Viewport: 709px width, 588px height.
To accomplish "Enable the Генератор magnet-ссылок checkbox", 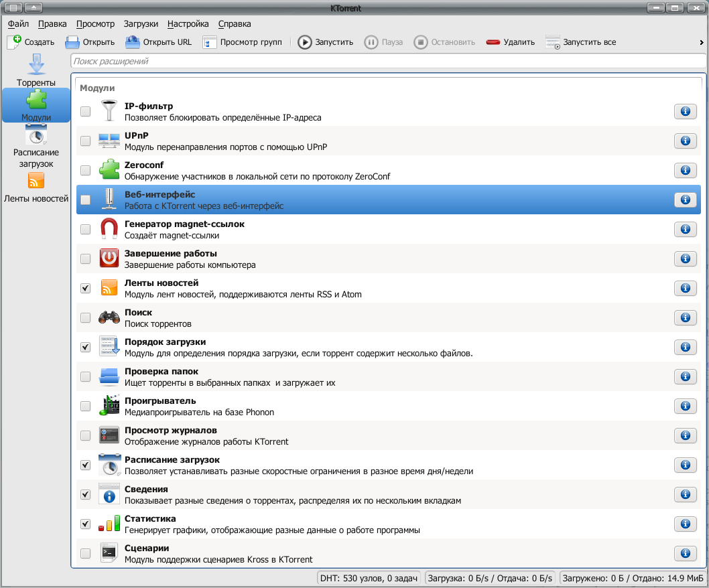I will 86,229.
